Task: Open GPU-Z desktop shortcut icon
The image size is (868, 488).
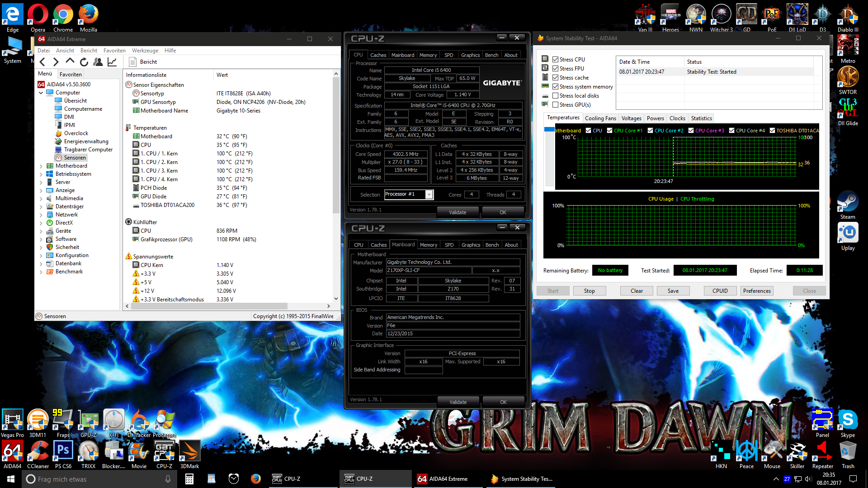Action: 88,420
